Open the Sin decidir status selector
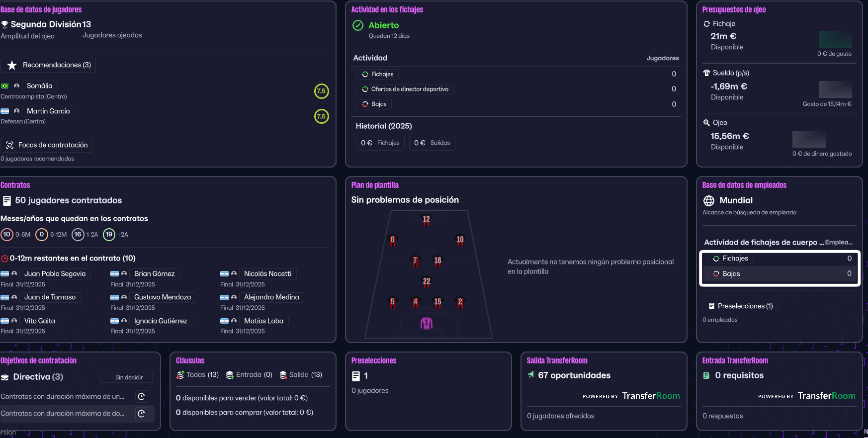Viewport: 868px width, 438px height. pos(126,378)
